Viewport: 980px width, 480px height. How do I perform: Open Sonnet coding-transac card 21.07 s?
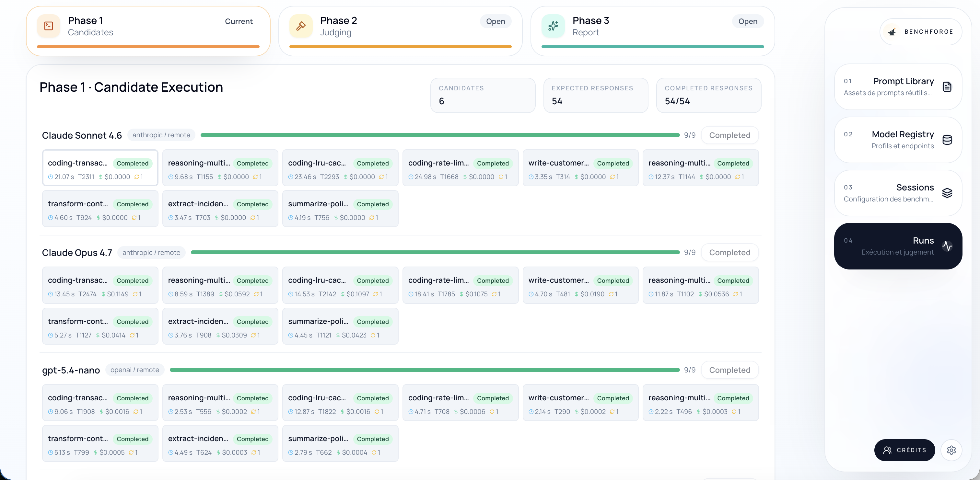click(x=100, y=168)
